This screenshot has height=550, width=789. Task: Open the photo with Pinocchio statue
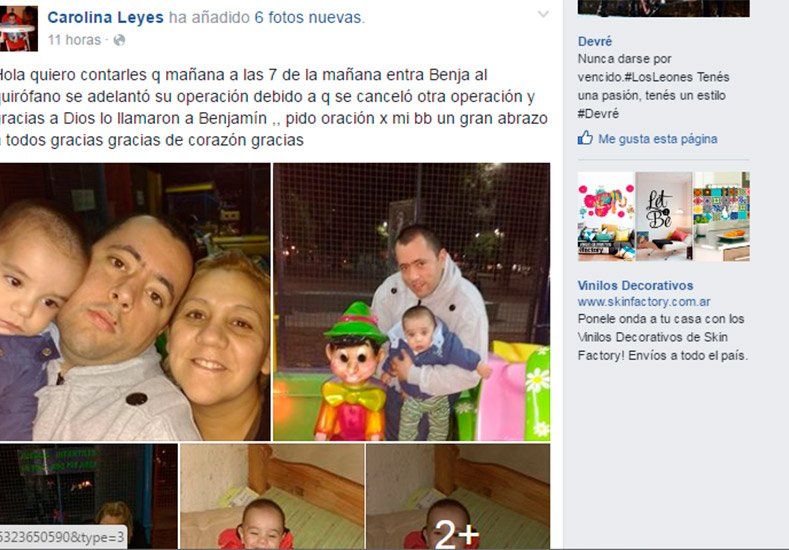coord(412,302)
